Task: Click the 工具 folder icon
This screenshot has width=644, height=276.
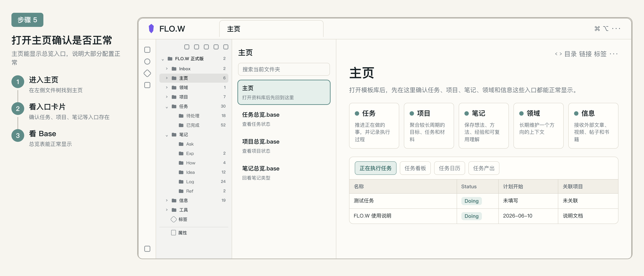Action: click(x=174, y=210)
